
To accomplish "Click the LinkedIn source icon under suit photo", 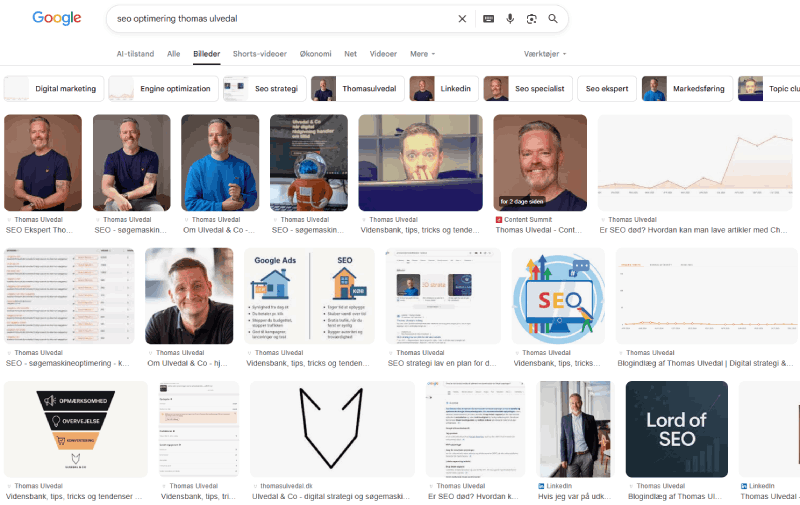I will tap(541, 486).
